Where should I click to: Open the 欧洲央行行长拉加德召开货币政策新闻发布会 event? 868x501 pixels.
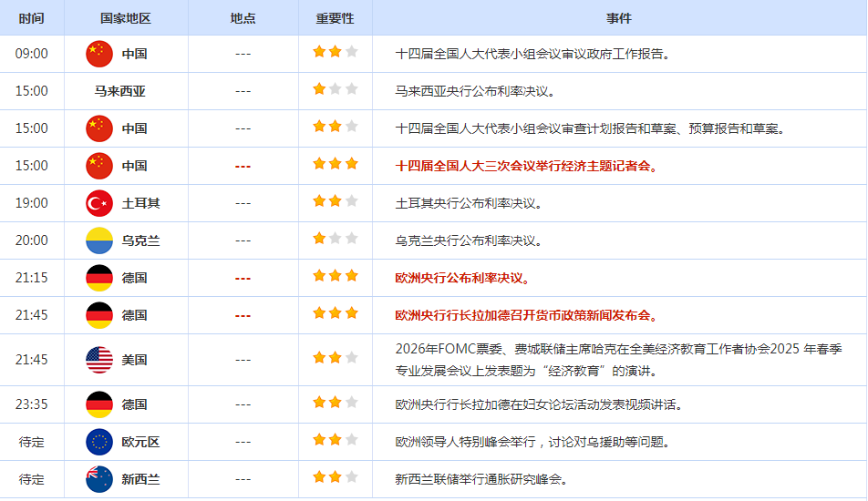click(526, 315)
